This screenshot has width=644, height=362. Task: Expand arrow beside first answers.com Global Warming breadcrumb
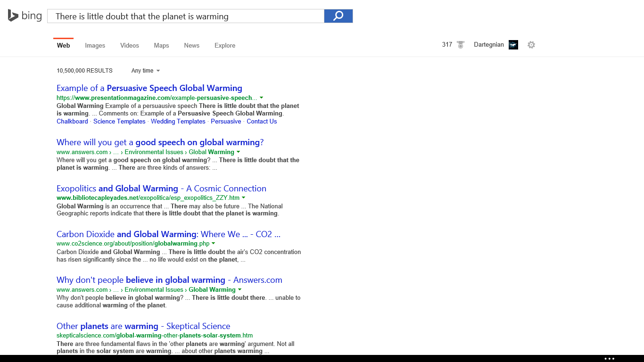(238, 152)
